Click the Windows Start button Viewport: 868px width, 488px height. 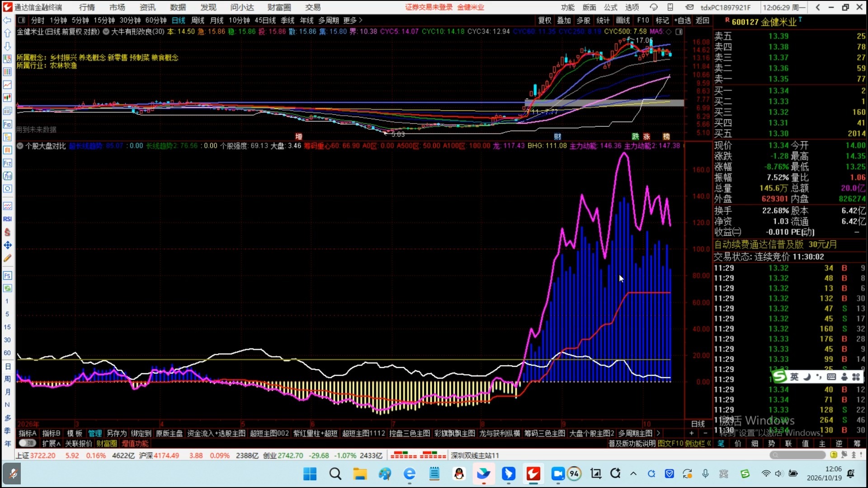tap(310, 474)
